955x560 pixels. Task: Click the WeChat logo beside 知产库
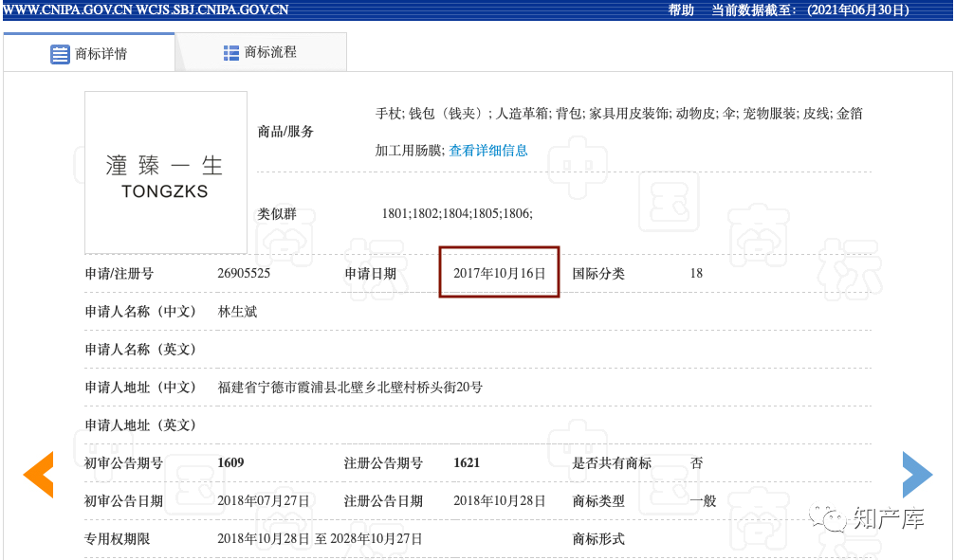coord(835,518)
